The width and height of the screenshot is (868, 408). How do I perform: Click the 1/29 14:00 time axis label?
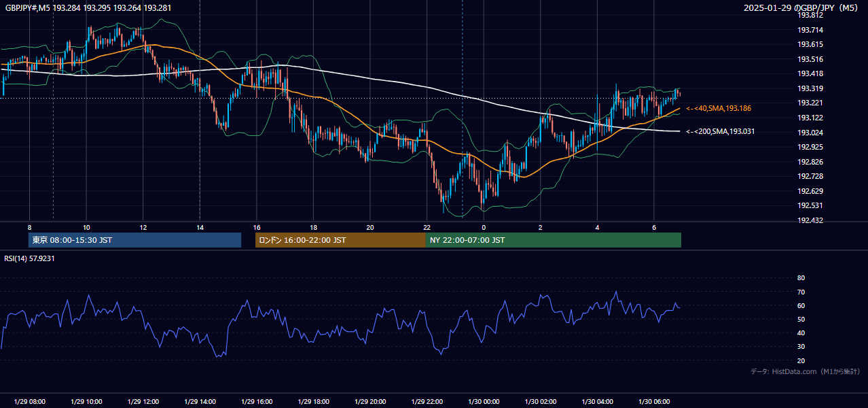200,402
